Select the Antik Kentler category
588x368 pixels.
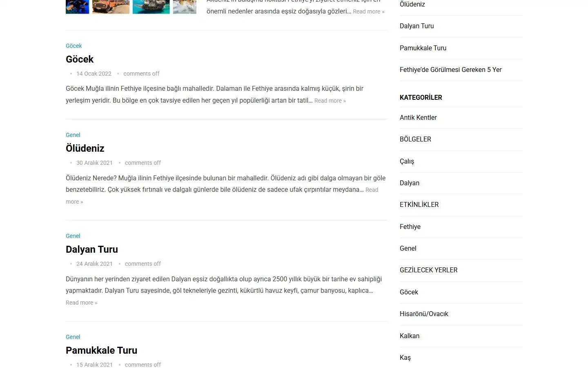point(418,117)
